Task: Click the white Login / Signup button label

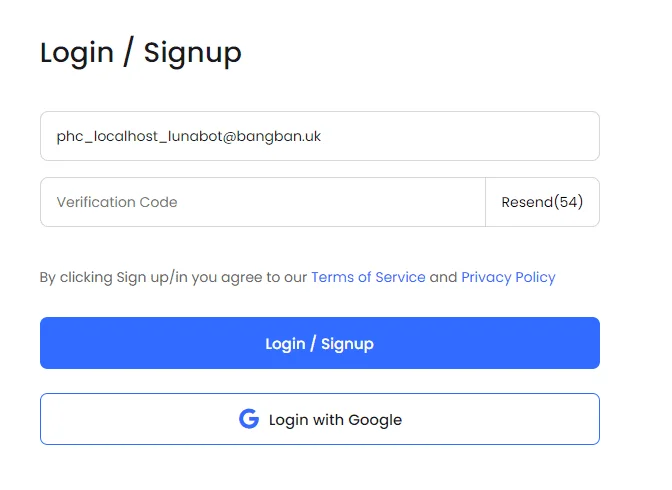Action: click(320, 344)
